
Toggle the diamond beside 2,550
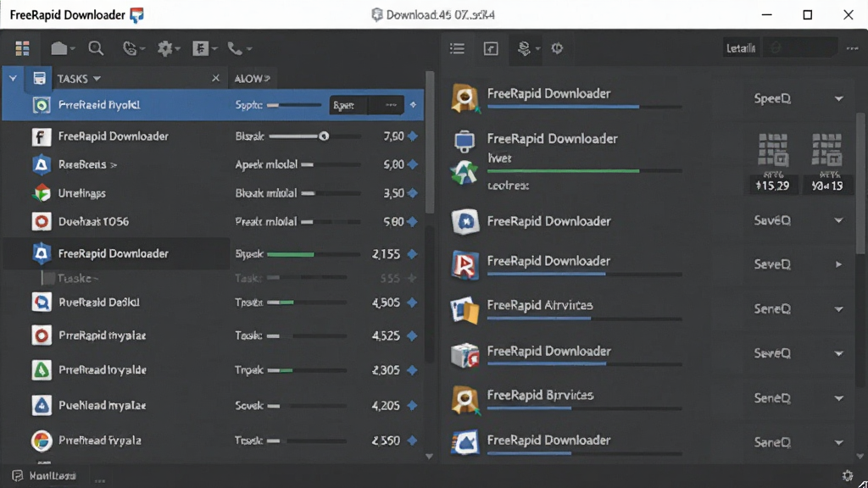point(413,441)
